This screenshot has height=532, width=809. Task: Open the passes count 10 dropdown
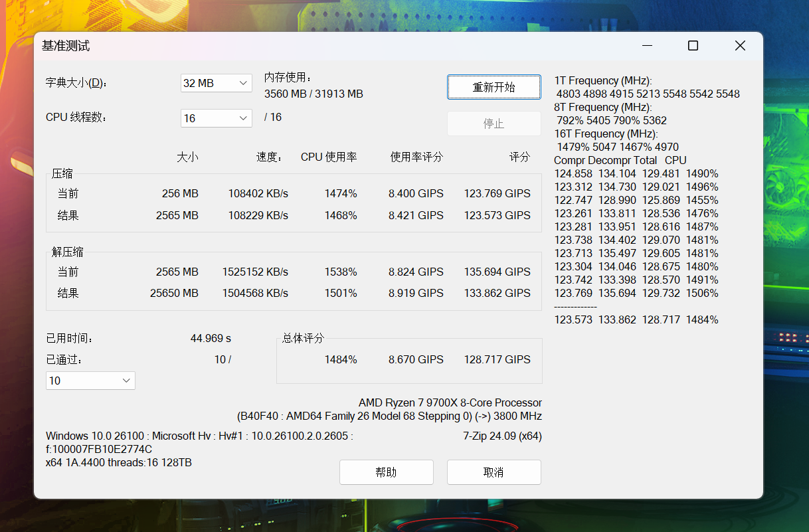point(90,381)
